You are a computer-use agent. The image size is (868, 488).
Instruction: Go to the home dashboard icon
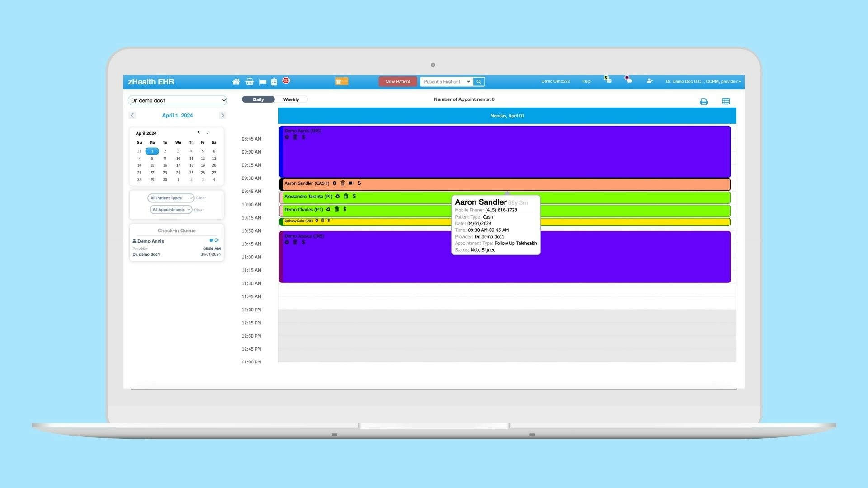point(236,82)
